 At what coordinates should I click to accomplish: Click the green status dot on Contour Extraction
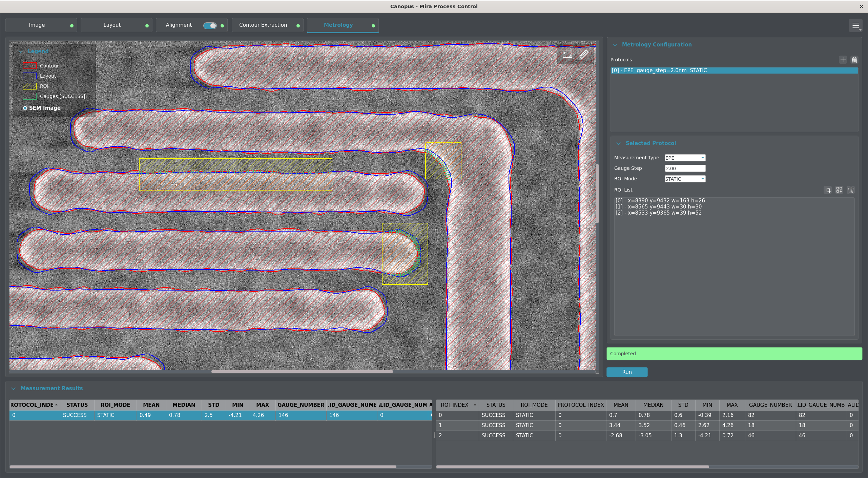[297, 25]
